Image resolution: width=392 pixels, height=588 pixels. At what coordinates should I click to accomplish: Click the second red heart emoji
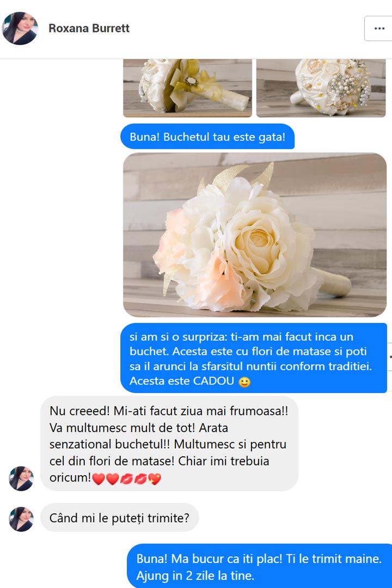point(112,479)
